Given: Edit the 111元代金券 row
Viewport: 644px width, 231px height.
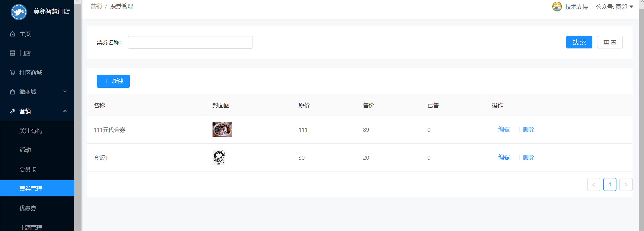Looking at the screenshot, I should (504, 130).
